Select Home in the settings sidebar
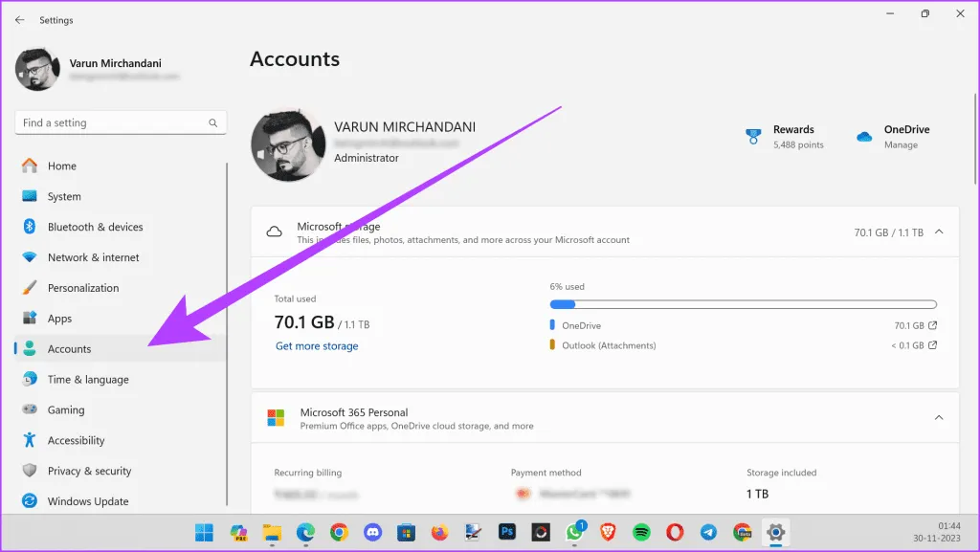The height and width of the screenshot is (552, 980). 61,166
